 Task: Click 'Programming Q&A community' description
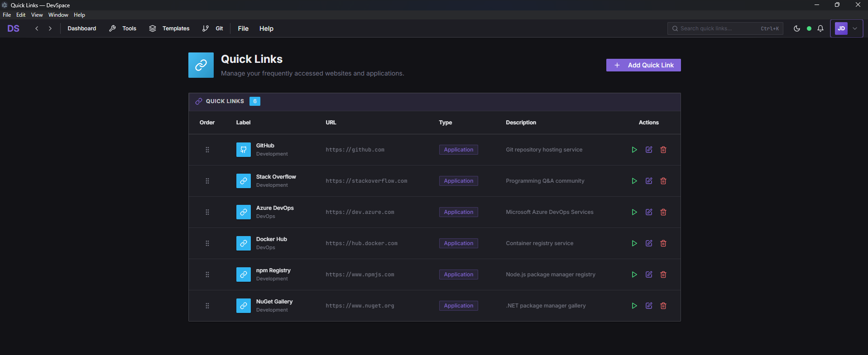545,181
